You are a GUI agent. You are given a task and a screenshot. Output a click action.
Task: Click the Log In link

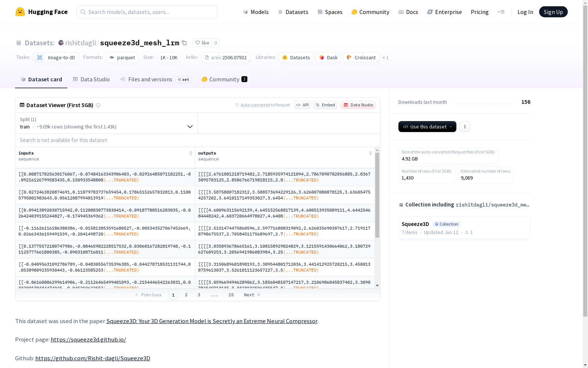(525, 12)
